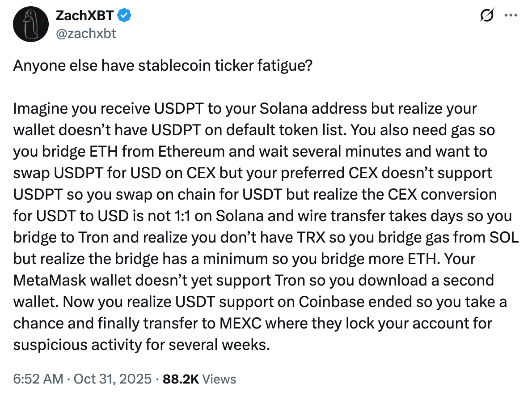Screen dimensions: 532x401
Task: Click the @zachxbt handle
Action: click(86, 33)
